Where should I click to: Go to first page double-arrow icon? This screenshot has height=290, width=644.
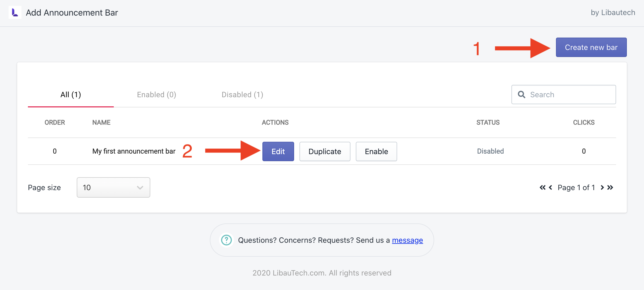(x=542, y=187)
